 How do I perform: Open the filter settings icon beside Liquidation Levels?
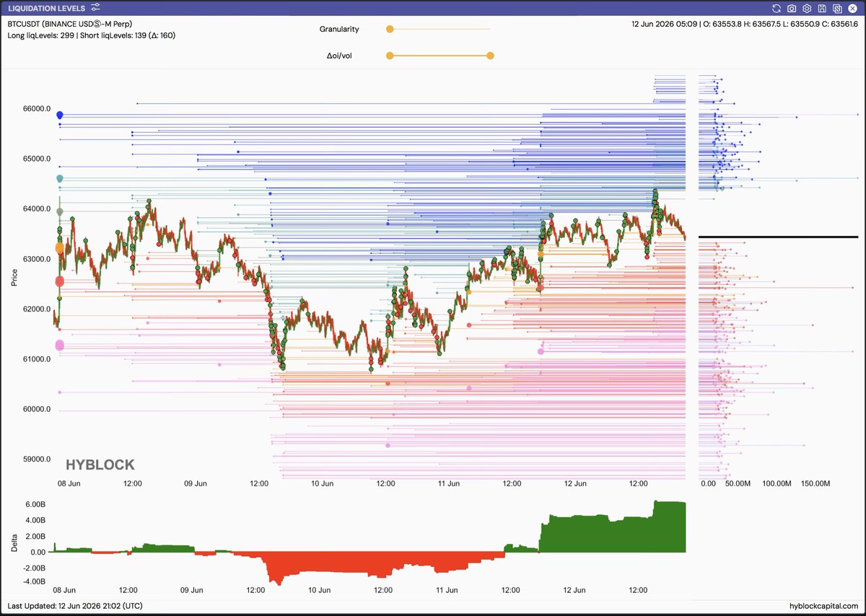click(95, 8)
